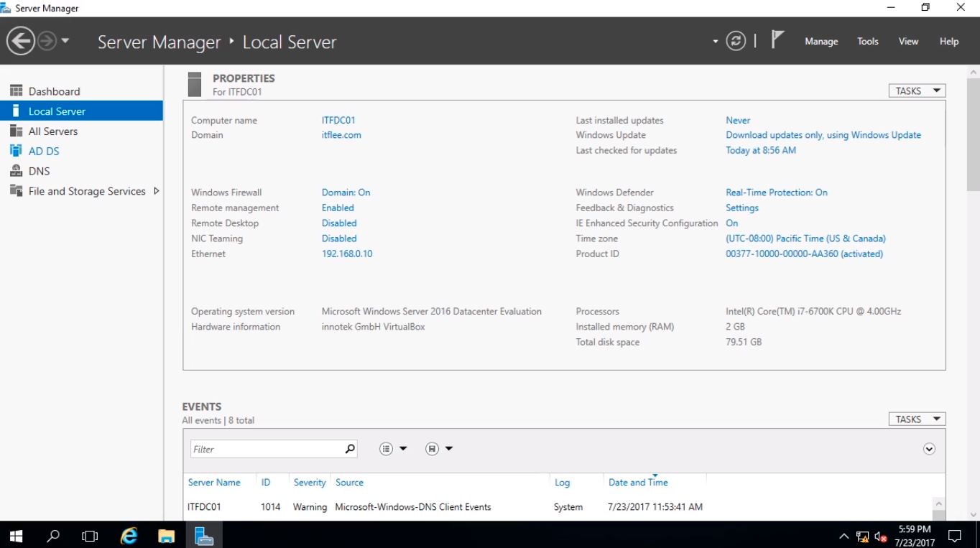This screenshot has height=548, width=980.
Task: Open File Explorer from the taskbar
Action: click(x=166, y=536)
